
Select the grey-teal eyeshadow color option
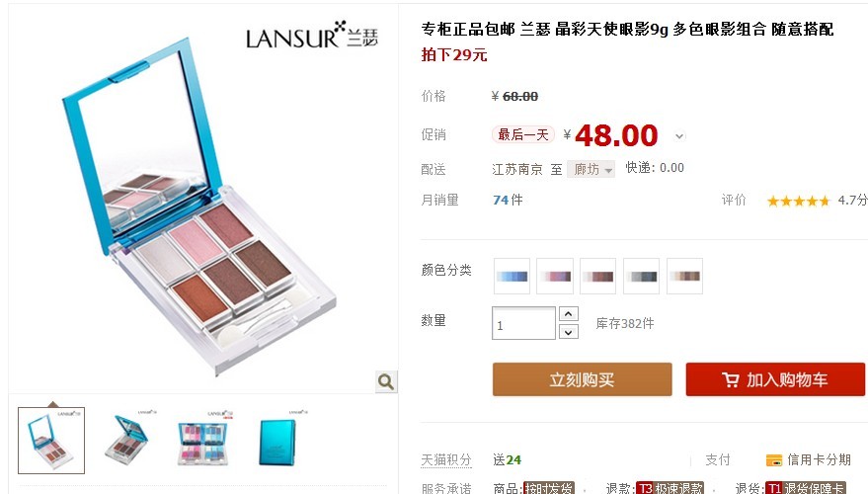point(641,276)
